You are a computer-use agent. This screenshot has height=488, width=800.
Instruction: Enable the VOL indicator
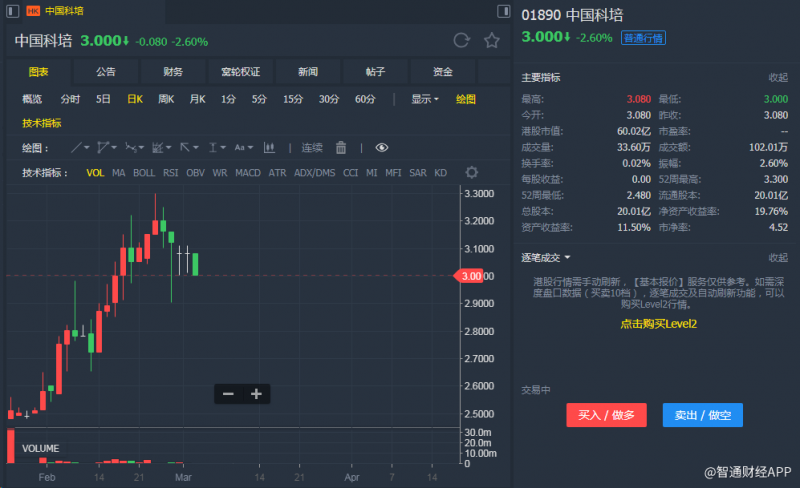[95, 173]
